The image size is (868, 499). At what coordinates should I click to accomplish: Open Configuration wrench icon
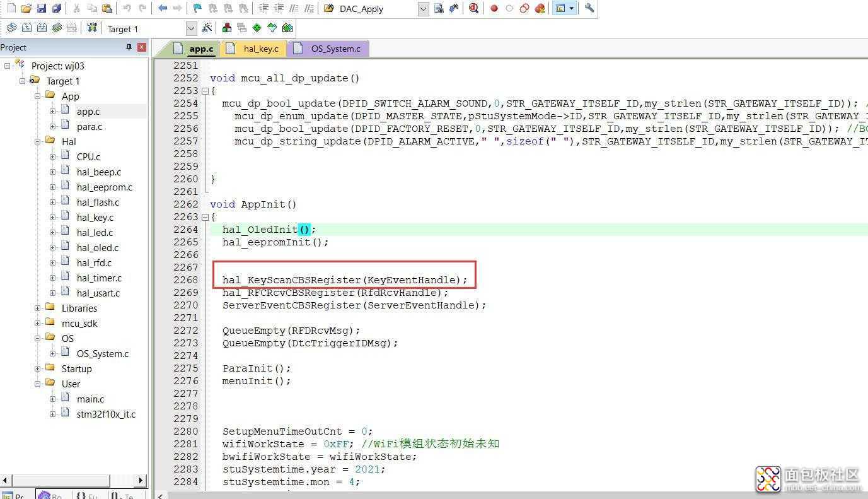[589, 9]
